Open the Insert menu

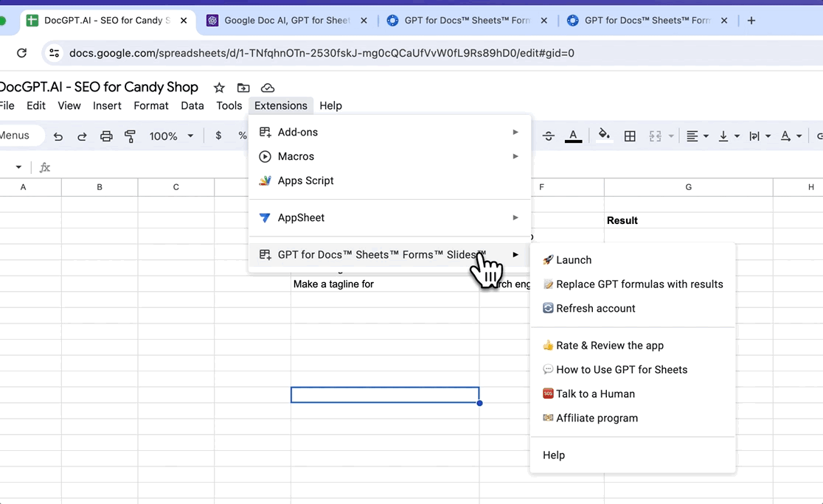click(107, 106)
